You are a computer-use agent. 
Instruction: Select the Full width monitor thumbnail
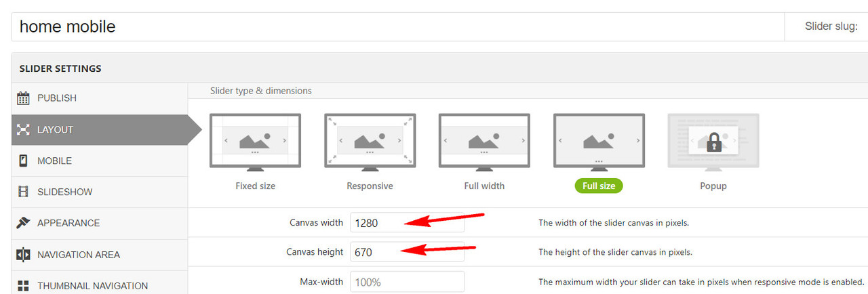click(484, 143)
